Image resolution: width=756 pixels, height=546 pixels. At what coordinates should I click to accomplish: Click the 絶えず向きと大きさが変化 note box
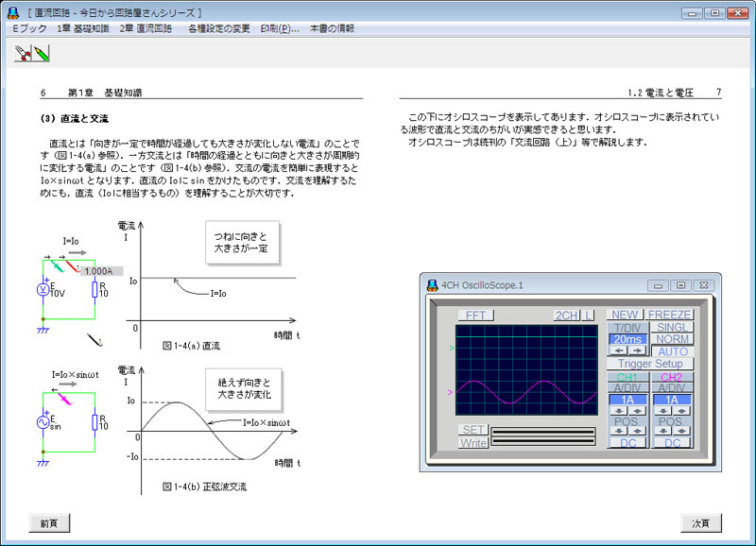[244, 389]
